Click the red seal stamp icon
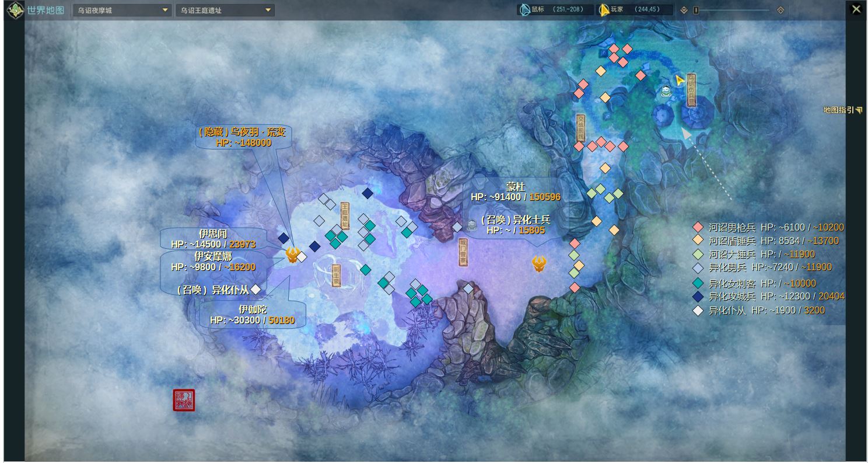This screenshot has height=463, width=868. (184, 400)
